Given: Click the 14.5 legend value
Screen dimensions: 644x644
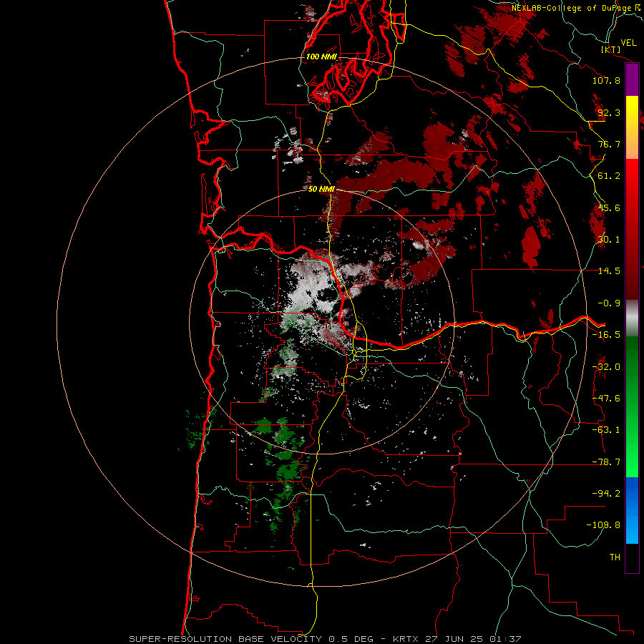Looking at the screenshot, I should [609, 271].
